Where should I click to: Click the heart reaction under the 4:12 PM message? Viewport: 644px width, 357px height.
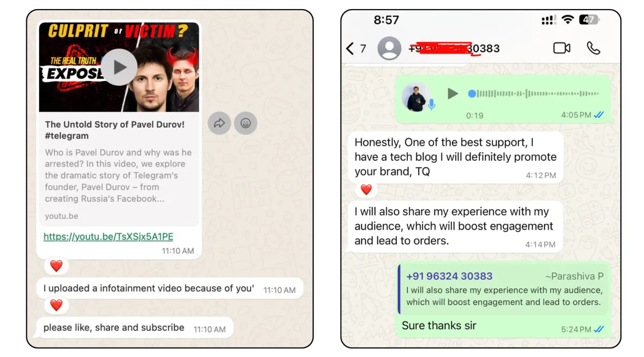click(366, 189)
